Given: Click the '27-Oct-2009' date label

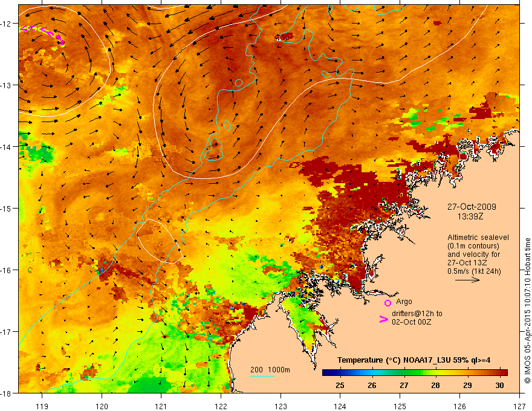Looking at the screenshot, I should (x=472, y=207).
